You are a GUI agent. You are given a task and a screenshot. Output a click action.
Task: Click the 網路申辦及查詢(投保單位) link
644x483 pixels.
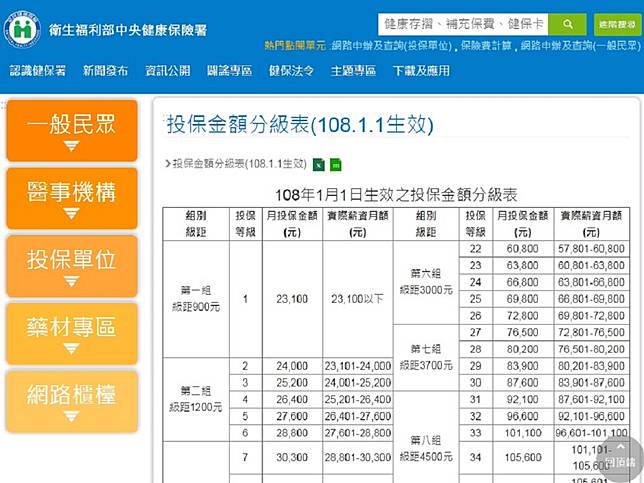click(x=392, y=46)
